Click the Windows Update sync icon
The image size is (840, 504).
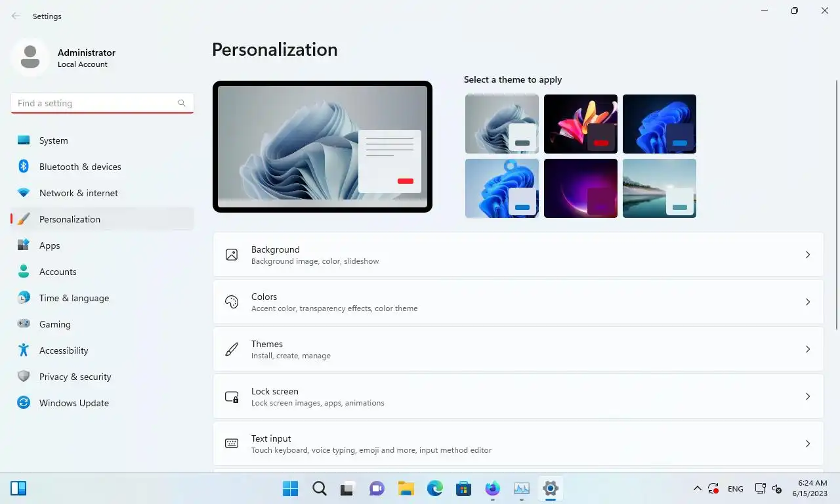24,403
